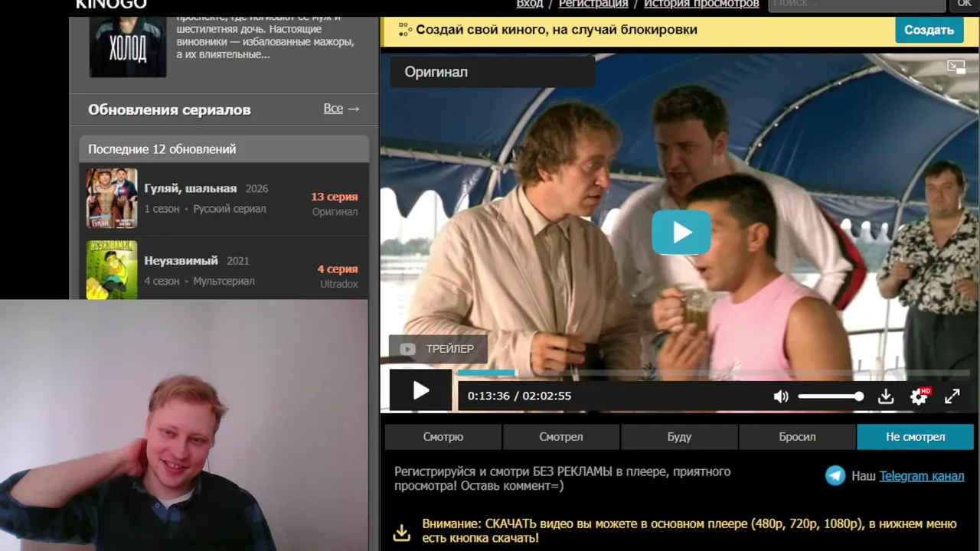This screenshot has height=551, width=980.
Task: Enter fullscreen with the expand icon
Action: click(952, 396)
